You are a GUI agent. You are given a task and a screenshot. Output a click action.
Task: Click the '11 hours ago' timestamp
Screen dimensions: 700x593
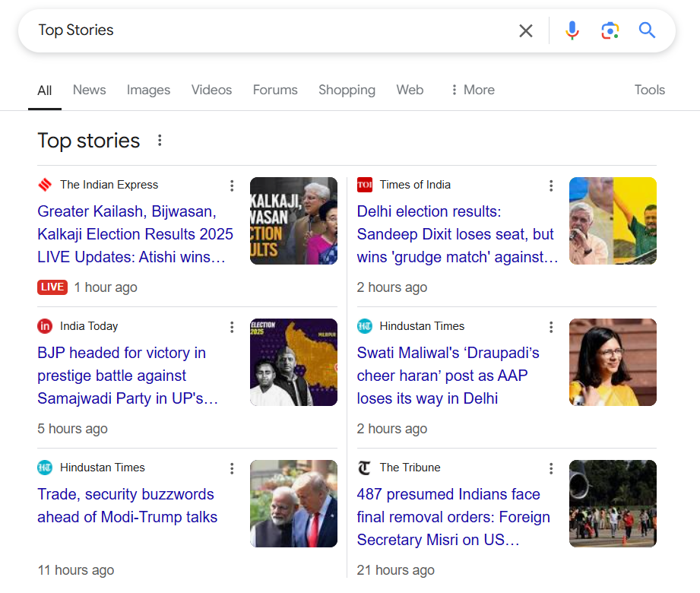click(x=76, y=570)
